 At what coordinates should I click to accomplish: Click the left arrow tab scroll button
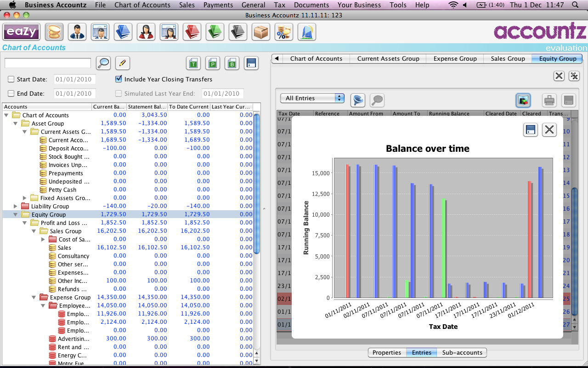tap(277, 58)
